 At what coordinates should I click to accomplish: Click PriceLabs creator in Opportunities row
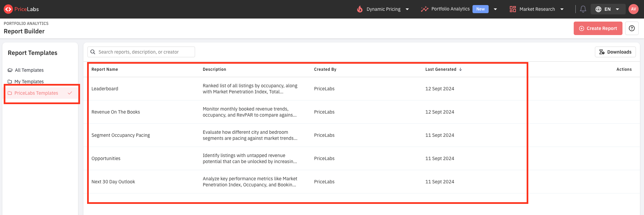click(x=324, y=158)
